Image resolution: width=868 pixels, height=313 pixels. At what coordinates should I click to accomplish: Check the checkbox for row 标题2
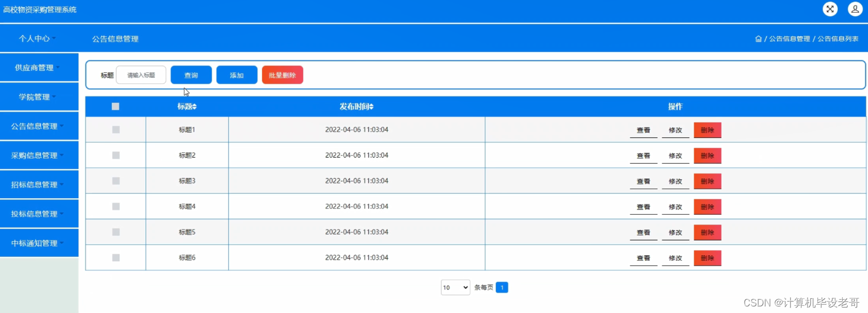click(116, 155)
